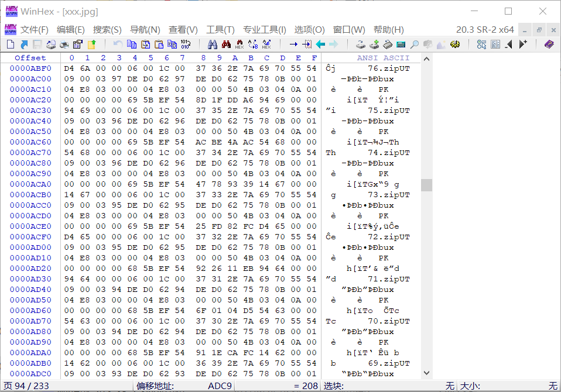Image resolution: width=561 pixels, height=392 pixels.
Task: Open a disk with the green-plus drive icon
Action: pos(374,44)
